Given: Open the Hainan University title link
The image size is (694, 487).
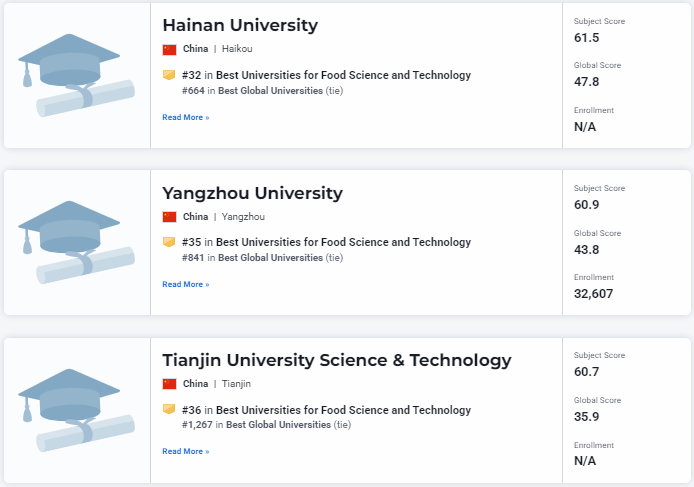Looking at the screenshot, I should [x=240, y=25].
